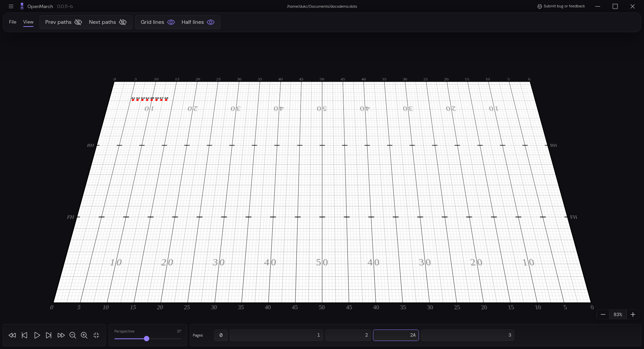Open the View menu
This screenshot has height=349, width=644.
click(x=28, y=22)
